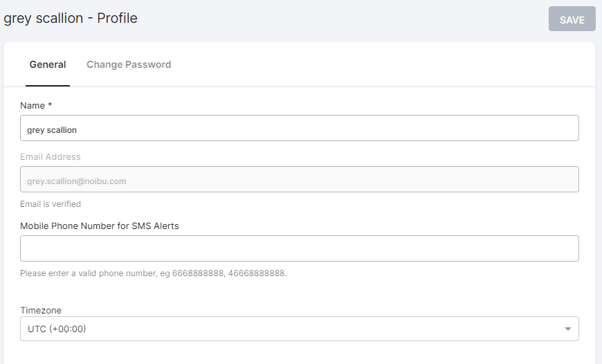Screen dimensions: 602x364
Task: Click the valid phone number hint text
Action: (x=153, y=273)
